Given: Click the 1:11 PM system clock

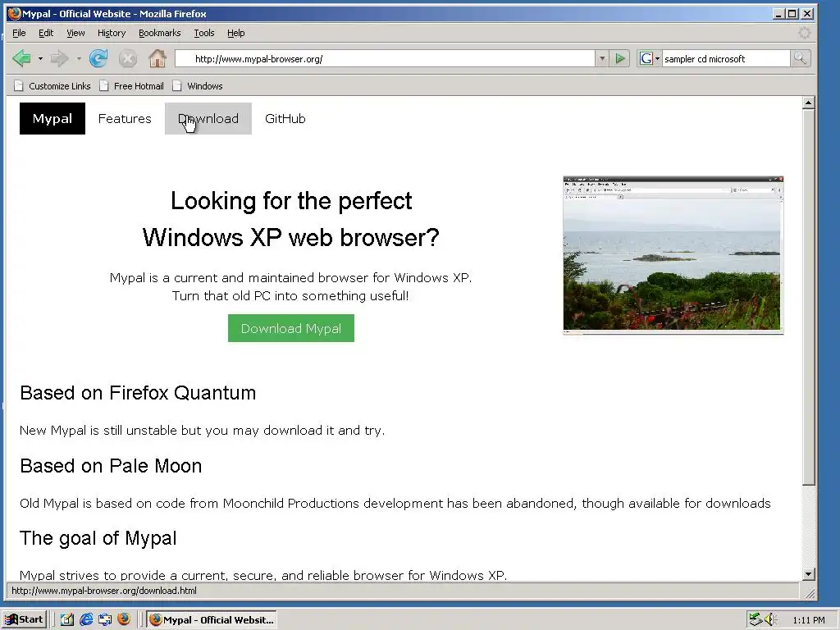Looking at the screenshot, I should click(x=809, y=620).
